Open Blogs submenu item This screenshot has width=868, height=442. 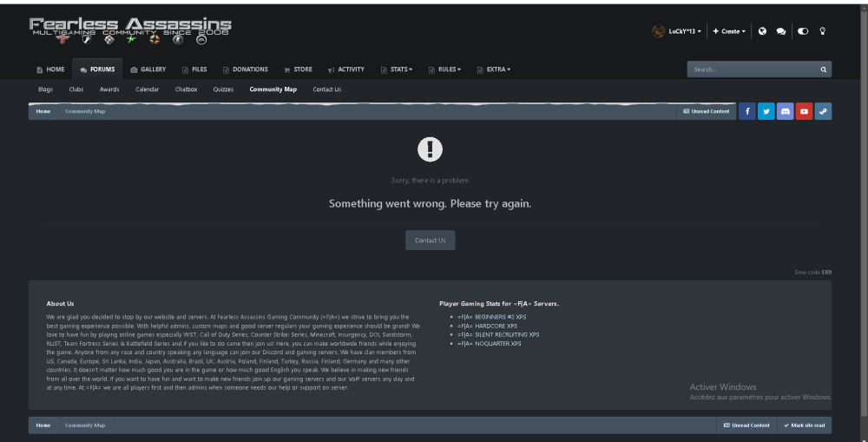(45, 89)
